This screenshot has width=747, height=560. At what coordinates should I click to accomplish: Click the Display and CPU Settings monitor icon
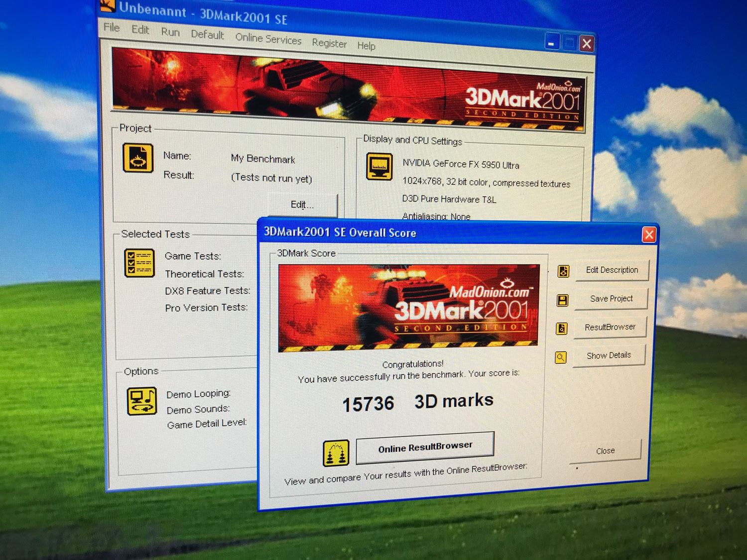pos(379,166)
